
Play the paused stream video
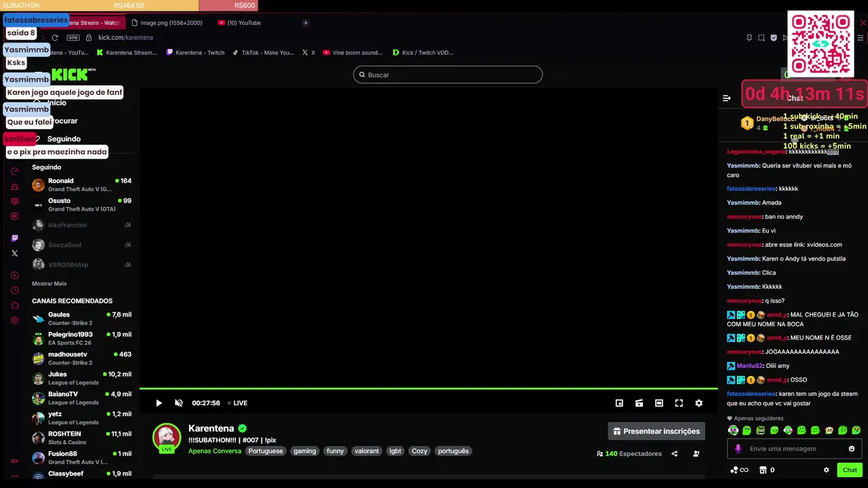pyautogui.click(x=159, y=403)
